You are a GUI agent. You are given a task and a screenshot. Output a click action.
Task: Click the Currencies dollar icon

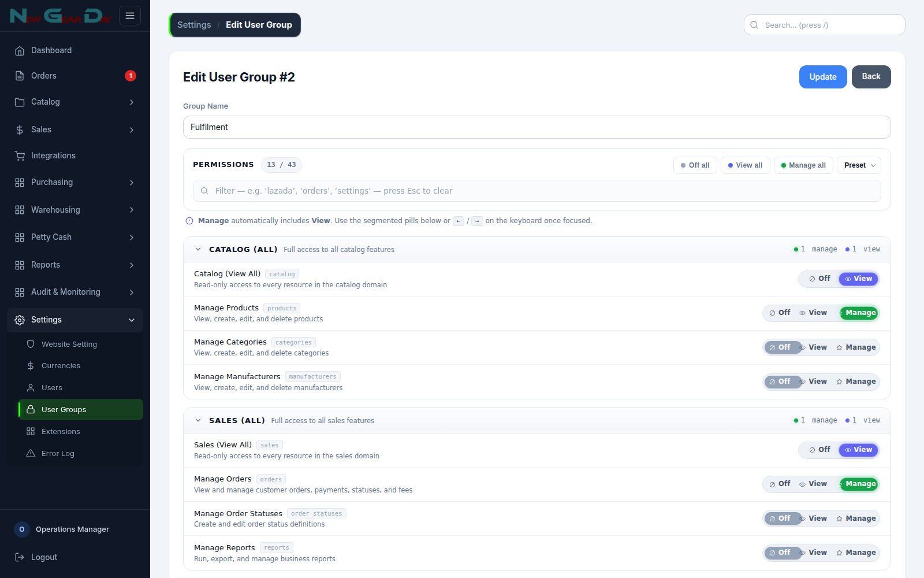click(31, 366)
